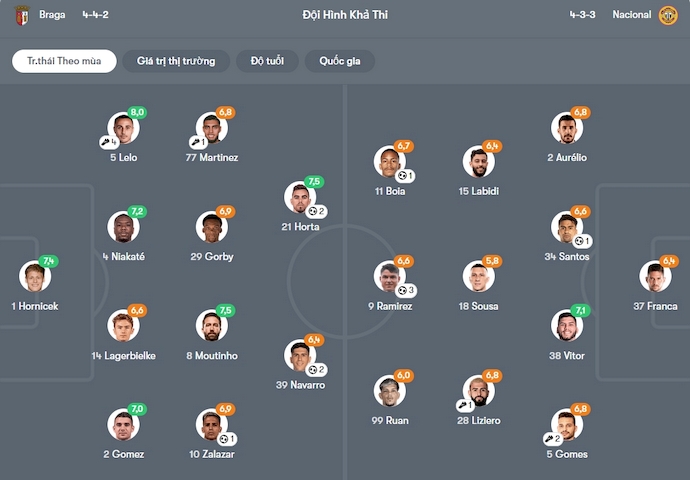Click the Braga team crest icon
The image size is (690, 480).
click(22, 15)
